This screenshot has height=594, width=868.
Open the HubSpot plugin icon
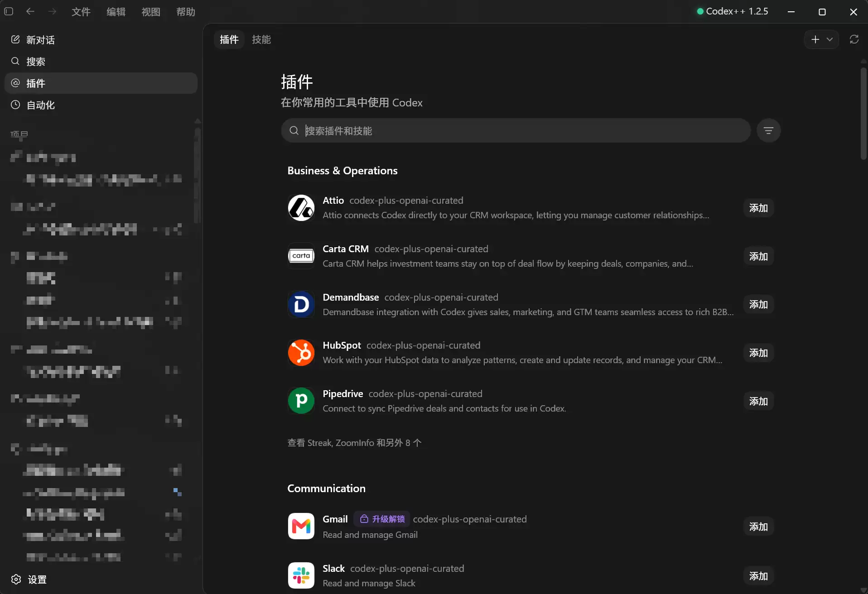[x=301, y=353]
